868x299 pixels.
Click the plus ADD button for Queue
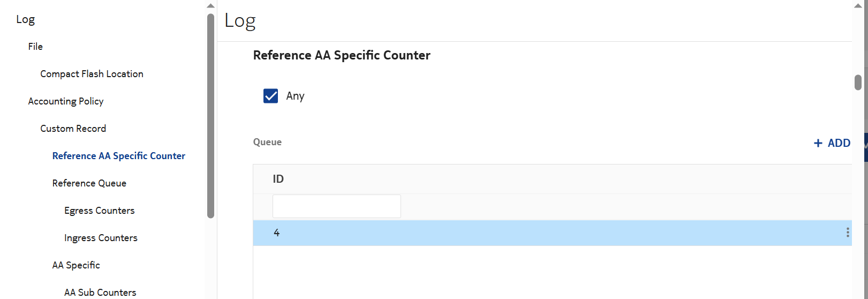tap(832, 143)
